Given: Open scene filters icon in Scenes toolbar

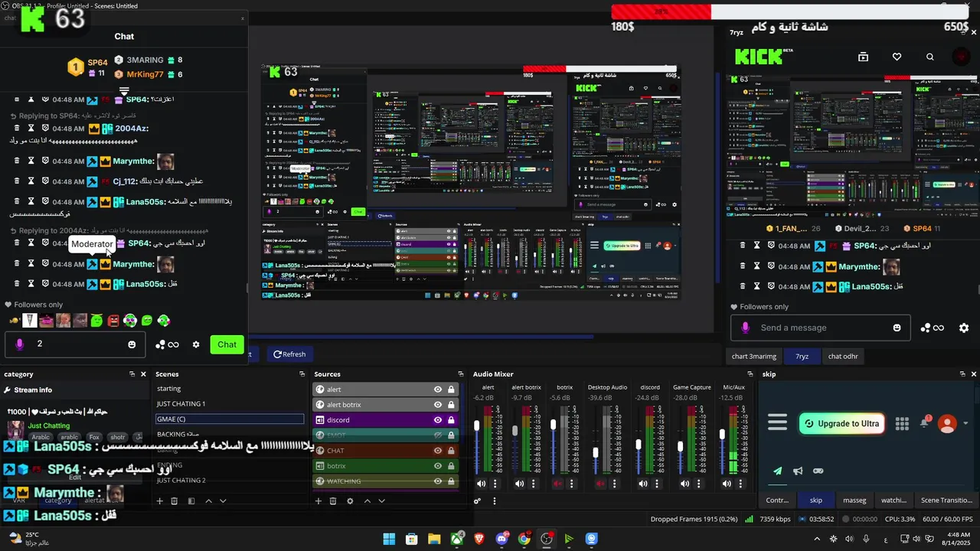Looking at the screenshot, I should click(191, 501).
